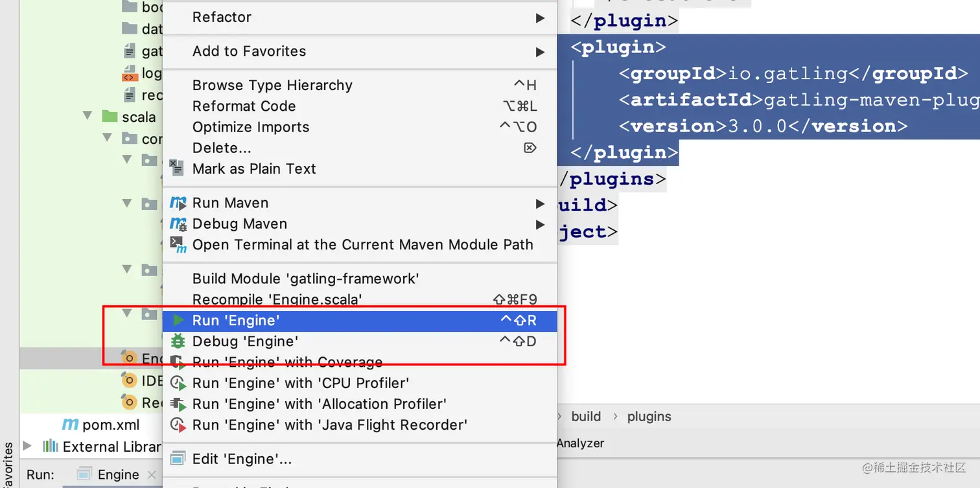This screenshot has width=980, height=488.
Task: Collapse the scala folder in project tree
Action: pyautogui.click(x=88, y=117)
